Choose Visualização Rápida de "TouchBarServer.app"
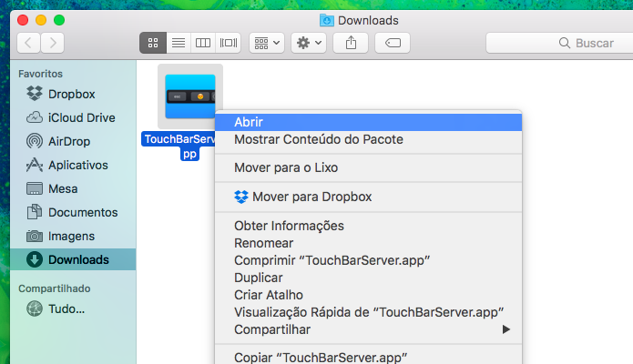This screenshot has height=364, width=633. (x=368, y=313)
